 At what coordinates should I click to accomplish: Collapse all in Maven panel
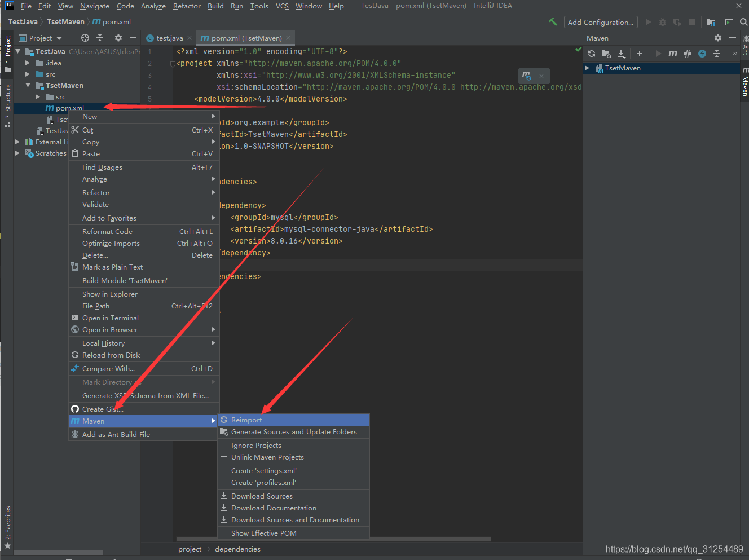717,54
